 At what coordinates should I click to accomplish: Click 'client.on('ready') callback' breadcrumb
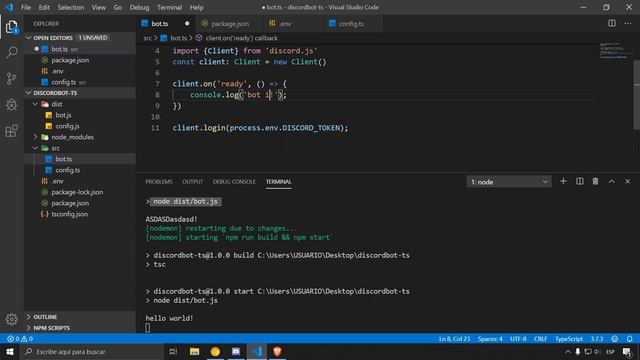pos(241,38)
